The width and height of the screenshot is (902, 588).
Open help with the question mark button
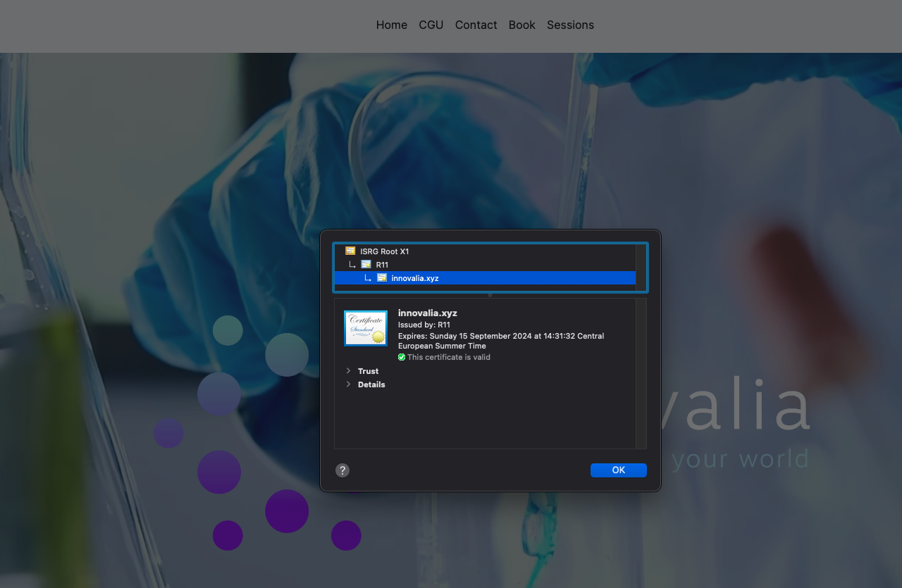(x=342, y=470)
